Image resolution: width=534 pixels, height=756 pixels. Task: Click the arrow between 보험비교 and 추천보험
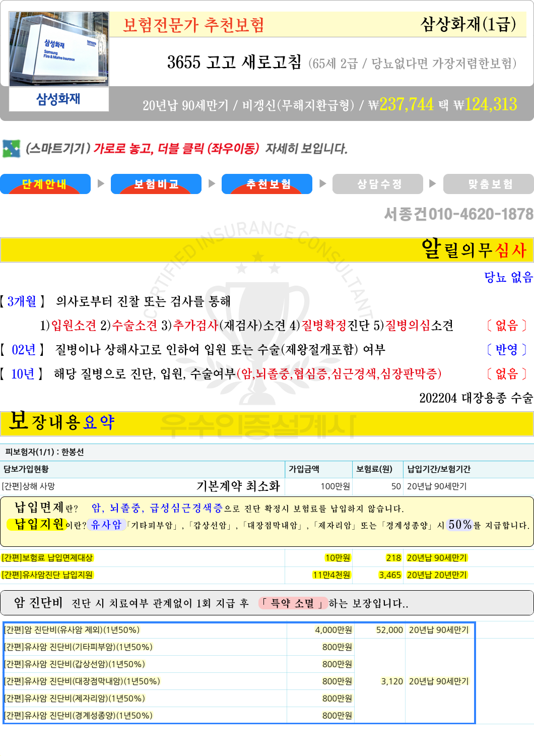point(212,183)
